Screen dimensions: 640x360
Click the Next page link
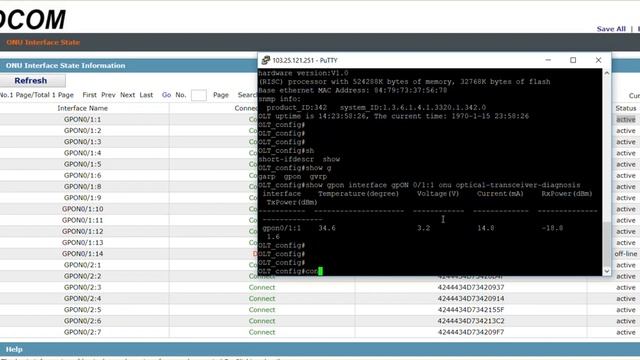point(127,95)
